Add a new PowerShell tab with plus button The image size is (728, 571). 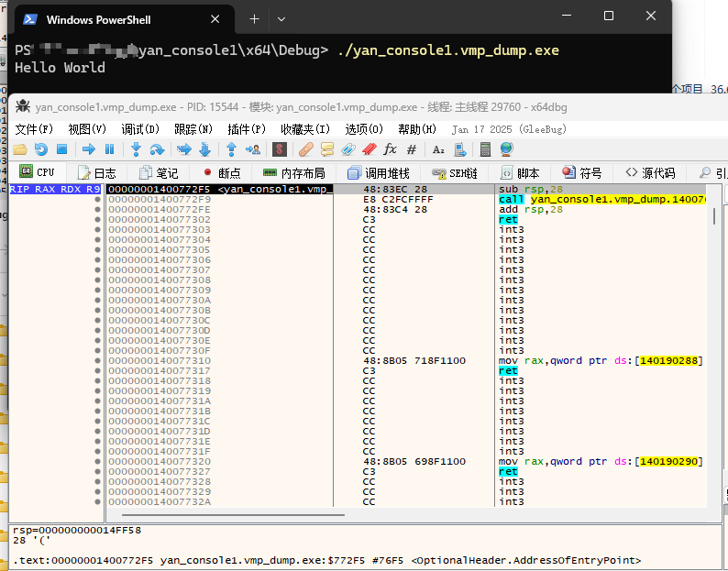254,18
